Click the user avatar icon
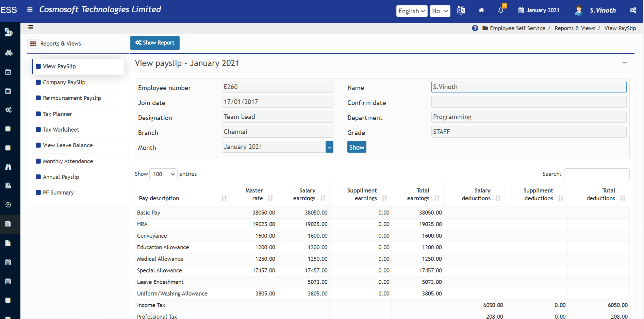Viewport: 644px width, 319px height. click(x=578, y=11)
